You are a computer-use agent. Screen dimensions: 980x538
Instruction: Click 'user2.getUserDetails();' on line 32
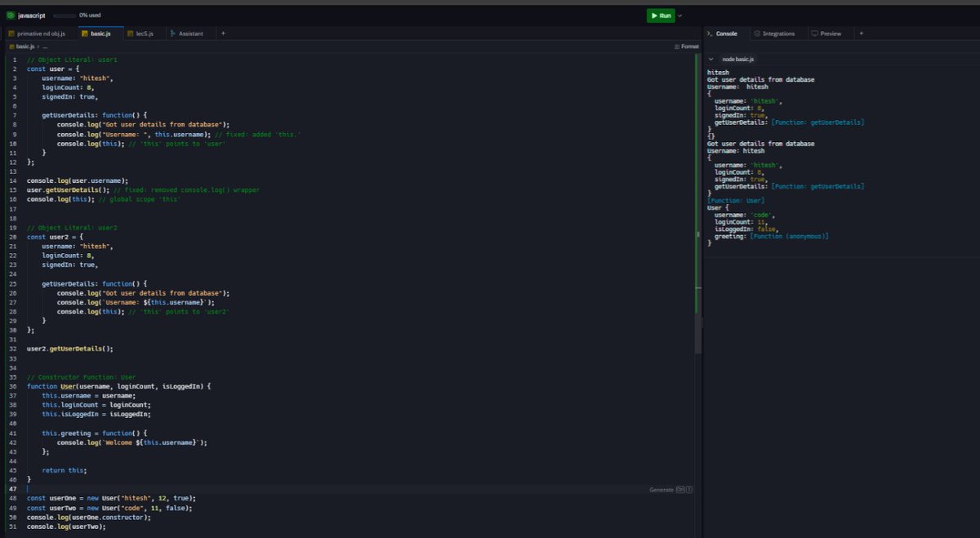pyautogui.click(x=69, y=349)
